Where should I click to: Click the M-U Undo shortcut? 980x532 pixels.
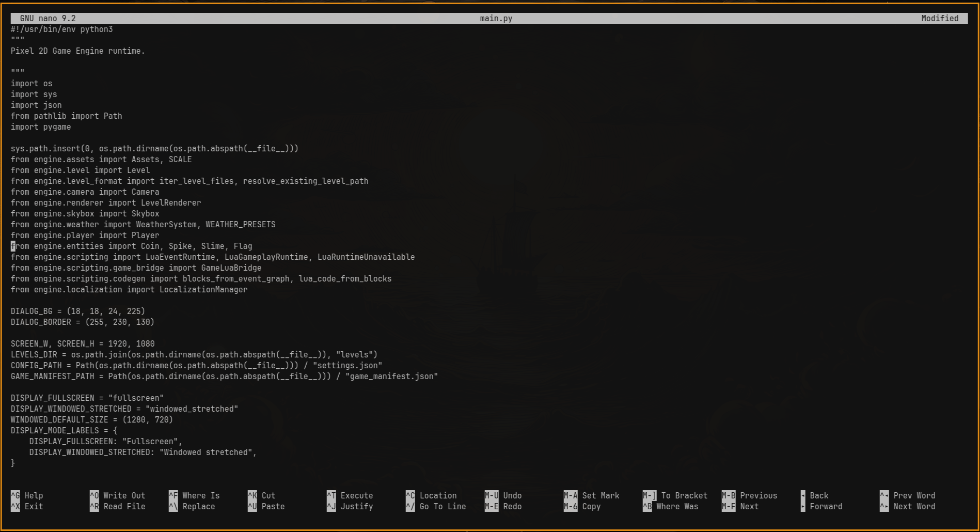coord(503,495)
